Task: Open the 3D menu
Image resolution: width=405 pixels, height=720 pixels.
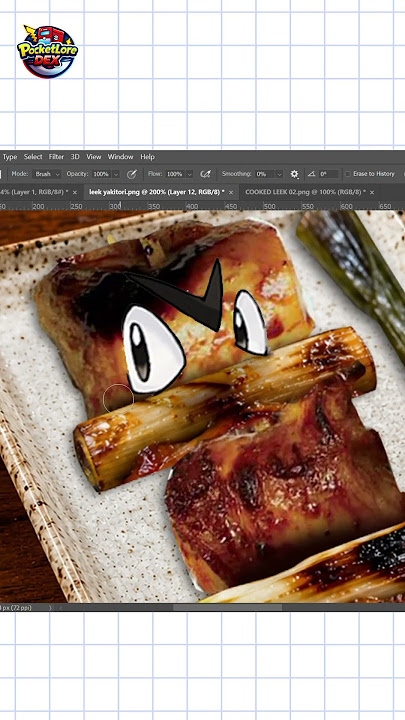Action: 75,157
